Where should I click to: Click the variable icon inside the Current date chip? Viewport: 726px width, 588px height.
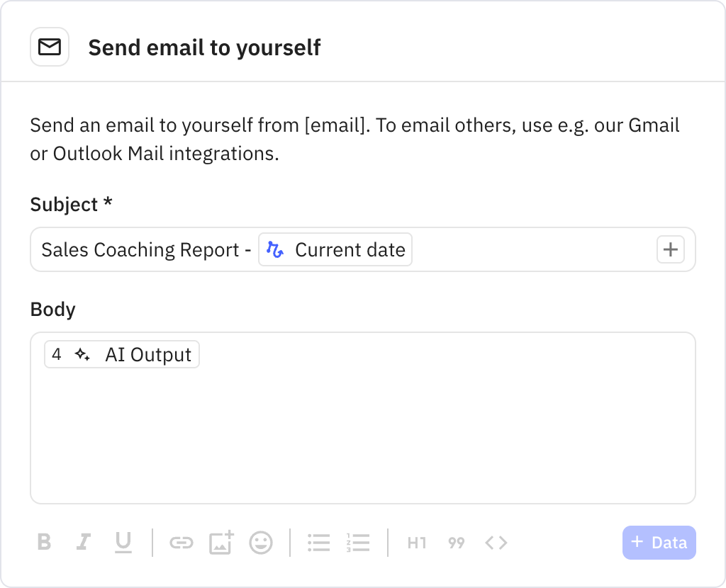tap(277, 249)
